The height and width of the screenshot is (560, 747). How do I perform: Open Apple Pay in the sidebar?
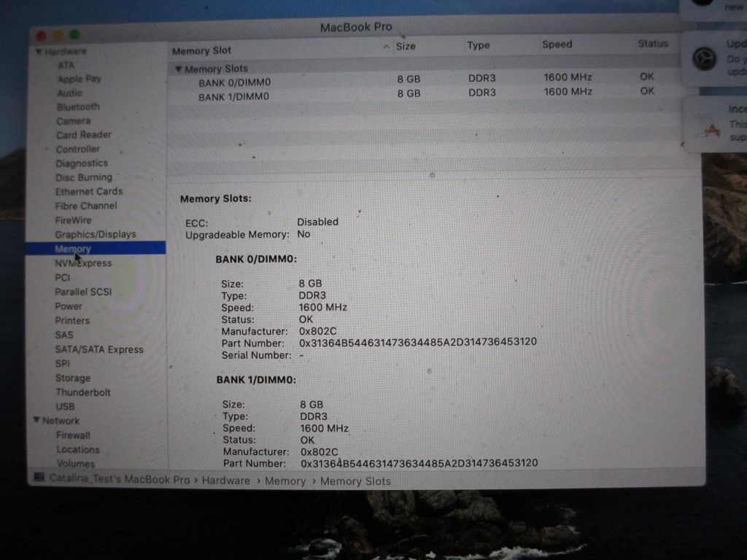pos(79,79)
